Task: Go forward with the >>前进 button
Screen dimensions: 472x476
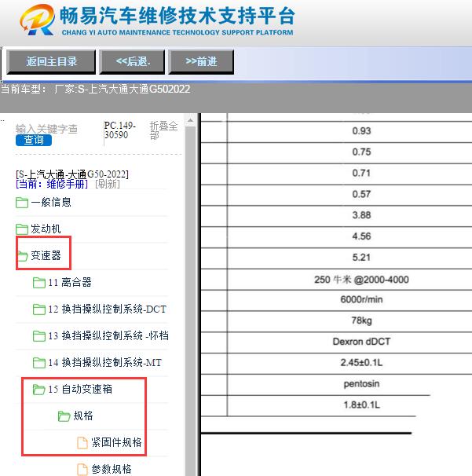Action: coord(201,61)
